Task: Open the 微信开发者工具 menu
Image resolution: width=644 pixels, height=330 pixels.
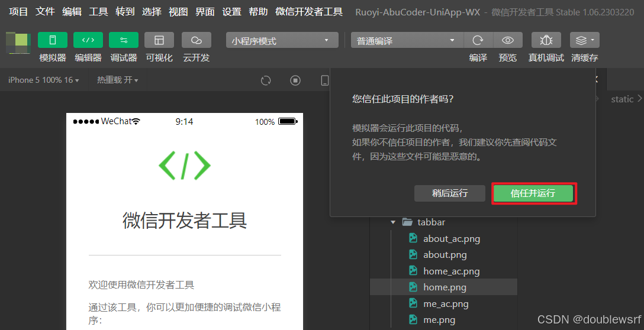Action: [x=309, y=11]
